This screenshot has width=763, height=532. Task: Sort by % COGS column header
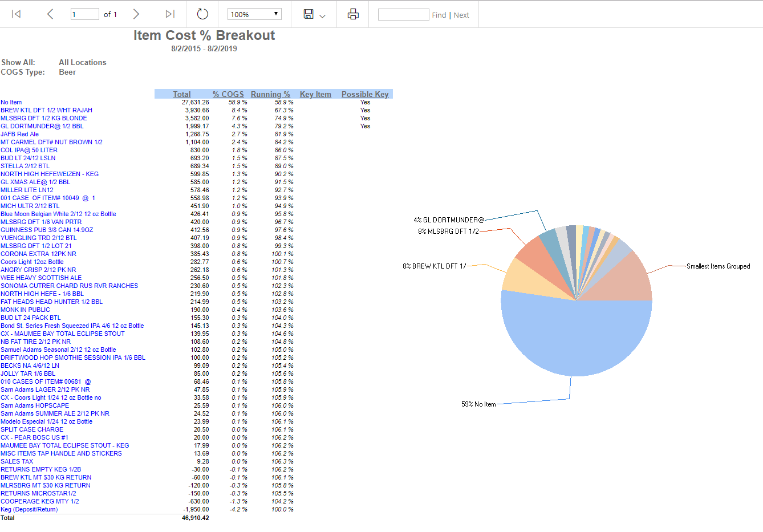228,94
